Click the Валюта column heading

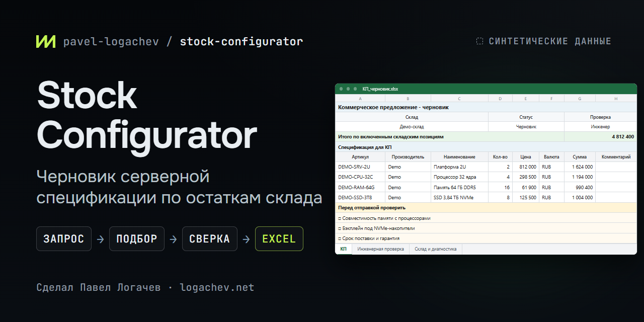pos(551,157)
